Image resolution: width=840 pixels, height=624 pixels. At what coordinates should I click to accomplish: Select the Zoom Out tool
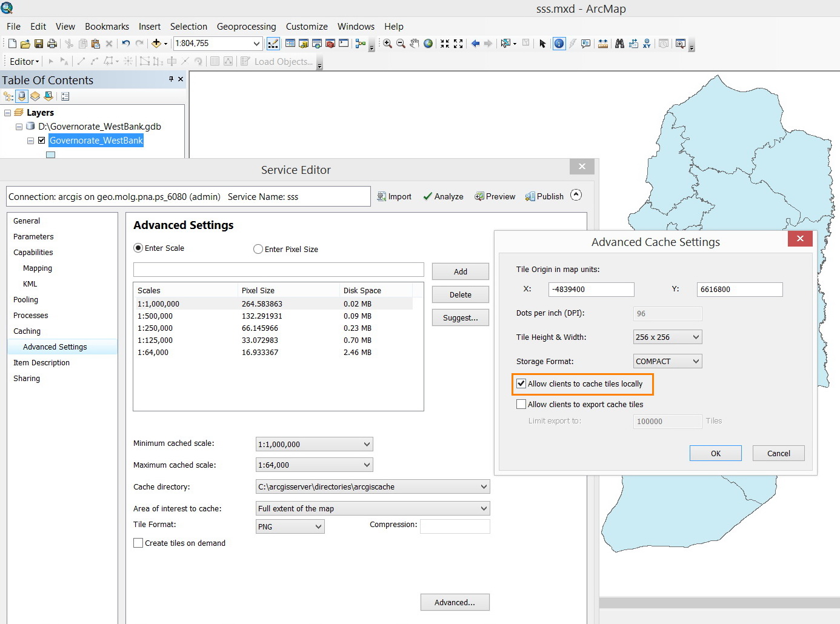[401, 44]
